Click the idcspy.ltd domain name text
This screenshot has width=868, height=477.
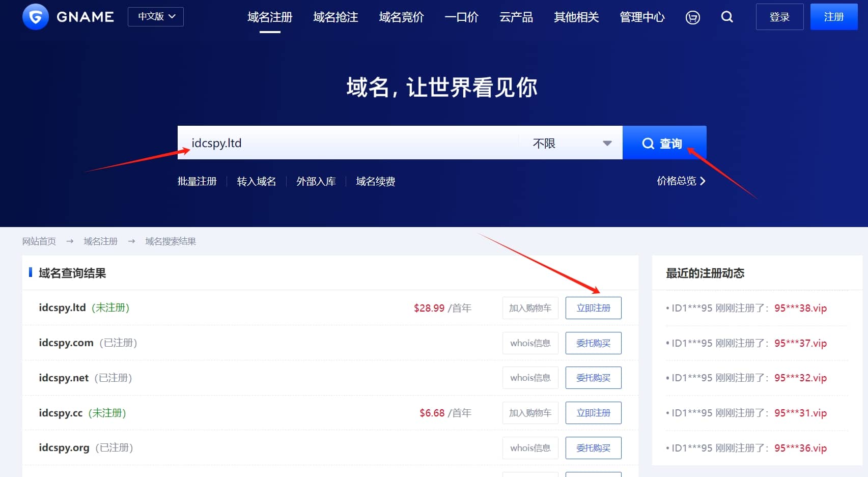point(62,307)
